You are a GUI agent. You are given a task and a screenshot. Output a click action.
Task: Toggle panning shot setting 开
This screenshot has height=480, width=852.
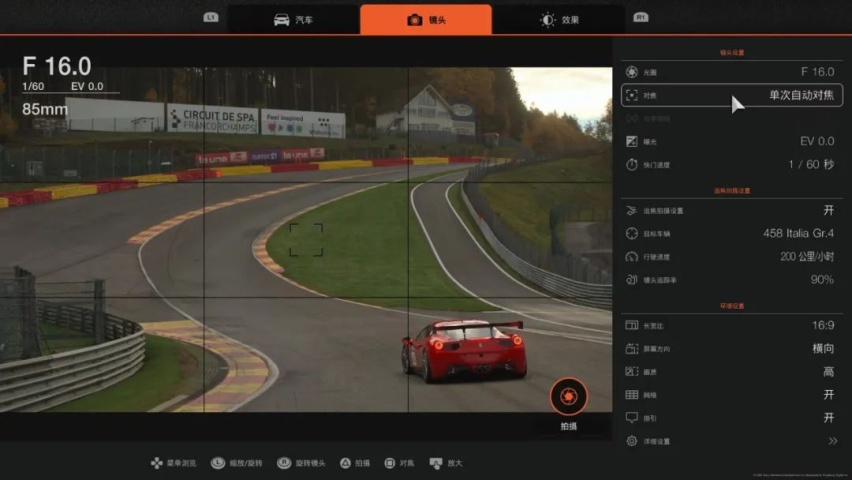click(x=828, y=210)
